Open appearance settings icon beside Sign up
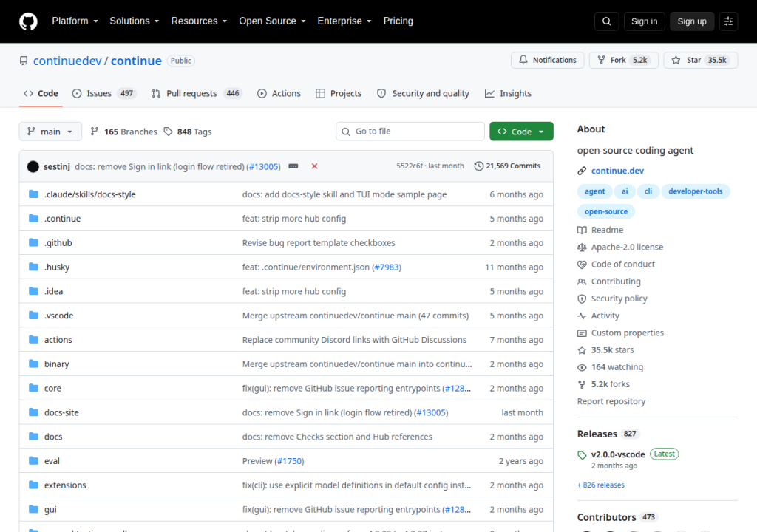757x532 pixels. 728,21
